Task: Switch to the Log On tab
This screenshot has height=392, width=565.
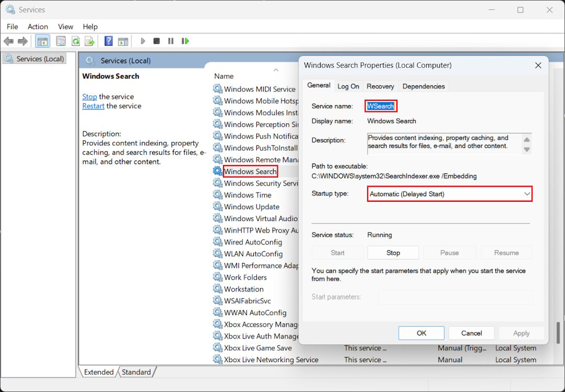Action: [348, 86]
